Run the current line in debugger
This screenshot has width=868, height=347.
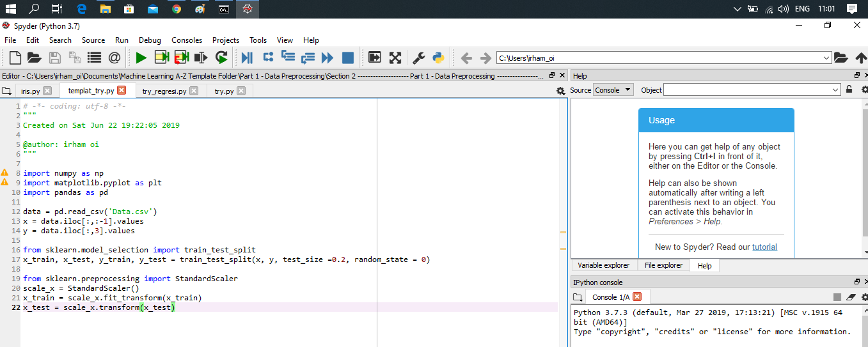click(x=268, y=58)
